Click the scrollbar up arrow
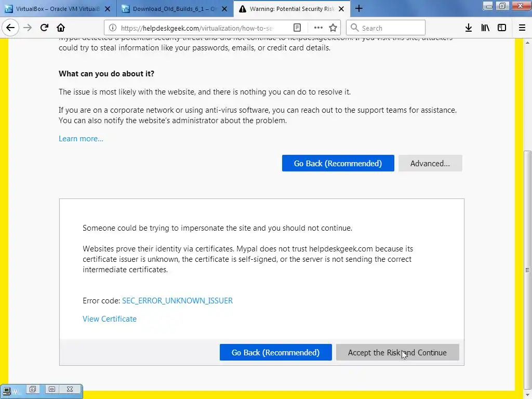The height and width of the screenshot is (399, 532). pos(527,43)
